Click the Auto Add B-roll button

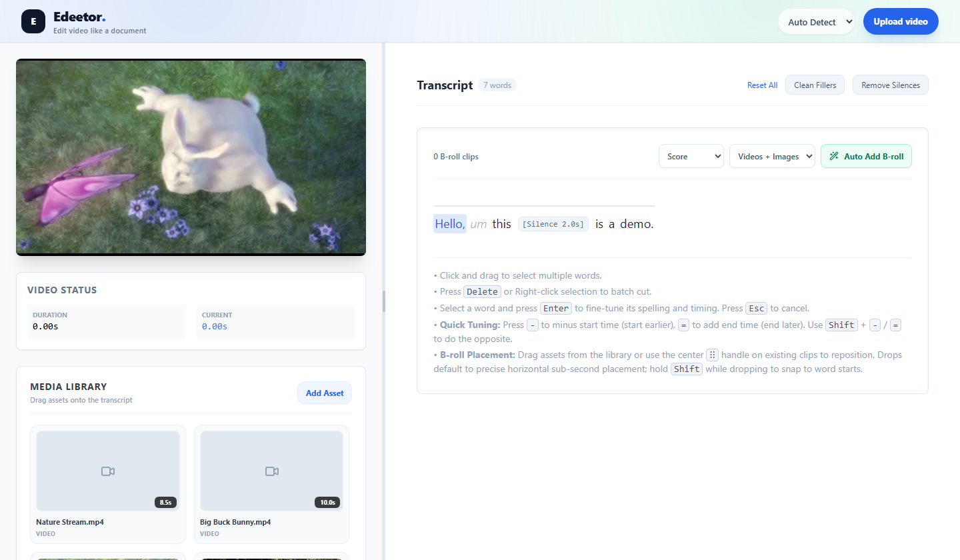click(x=866, y=156)
